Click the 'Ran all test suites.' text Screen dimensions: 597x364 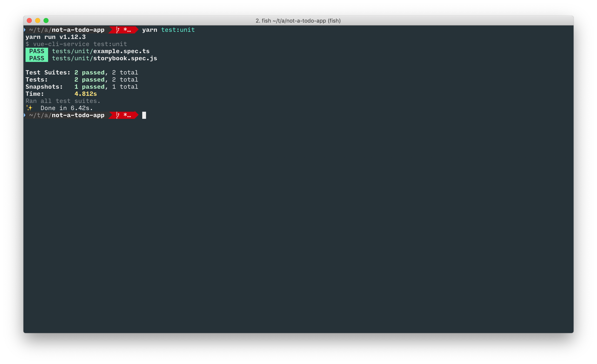pyautogui.click(x=63, y=101)
